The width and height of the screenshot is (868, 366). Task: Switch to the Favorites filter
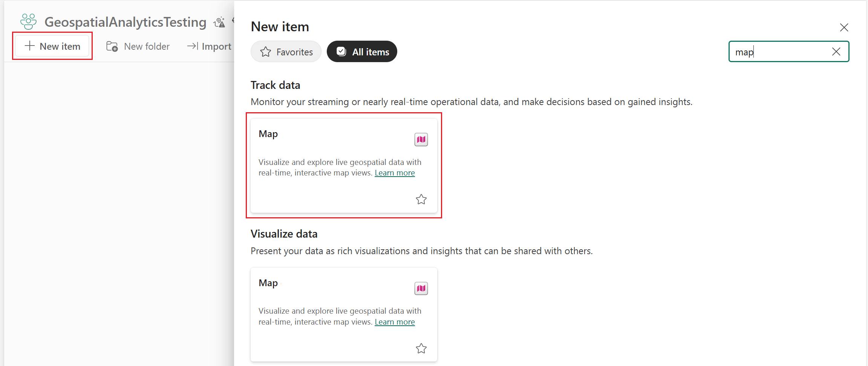pos(286,52)
